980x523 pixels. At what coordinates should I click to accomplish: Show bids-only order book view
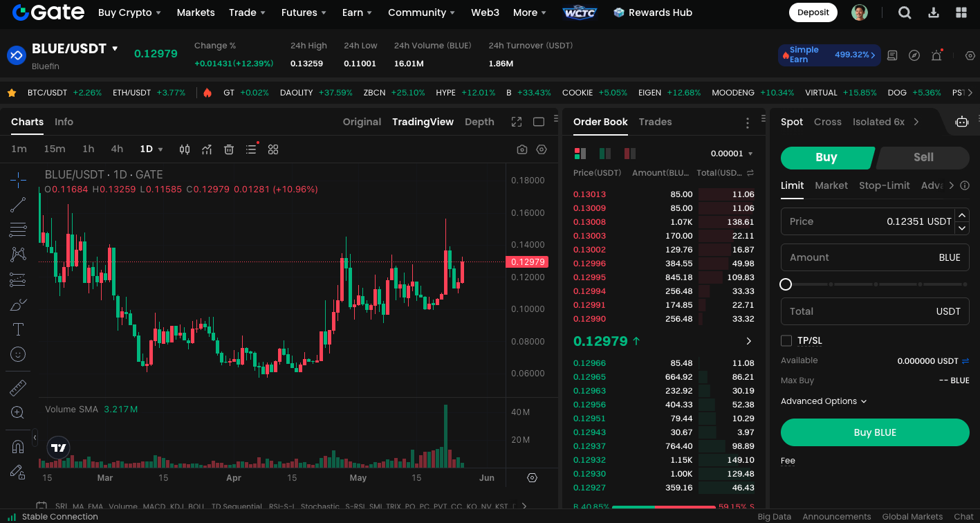[605, 154]
